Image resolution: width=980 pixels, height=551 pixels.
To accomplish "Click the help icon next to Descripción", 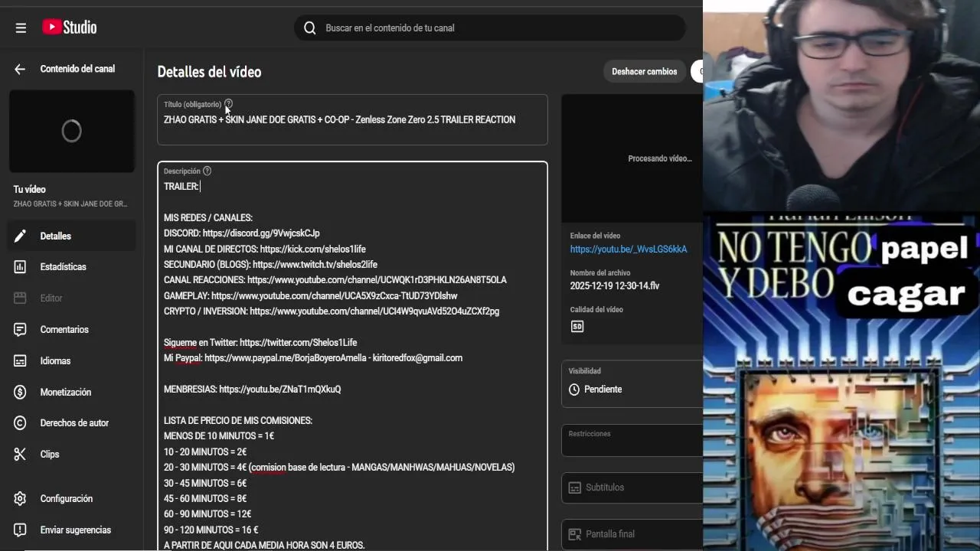I will [x=207, y=171].
